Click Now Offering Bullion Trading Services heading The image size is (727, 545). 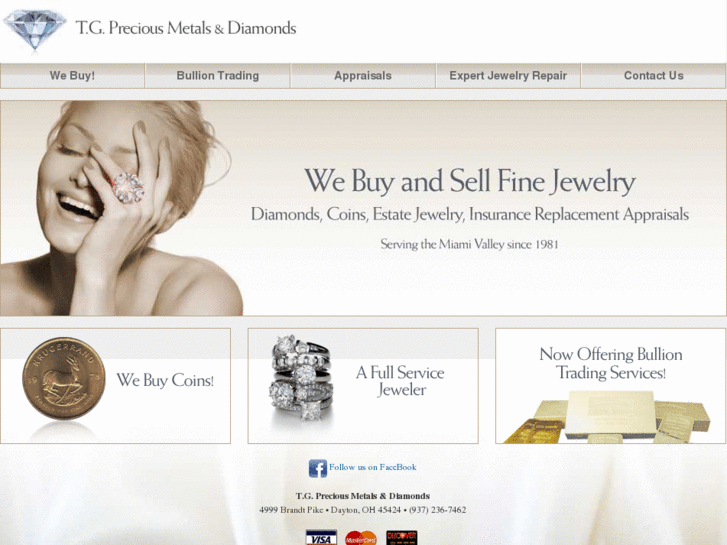pos(611,363)
